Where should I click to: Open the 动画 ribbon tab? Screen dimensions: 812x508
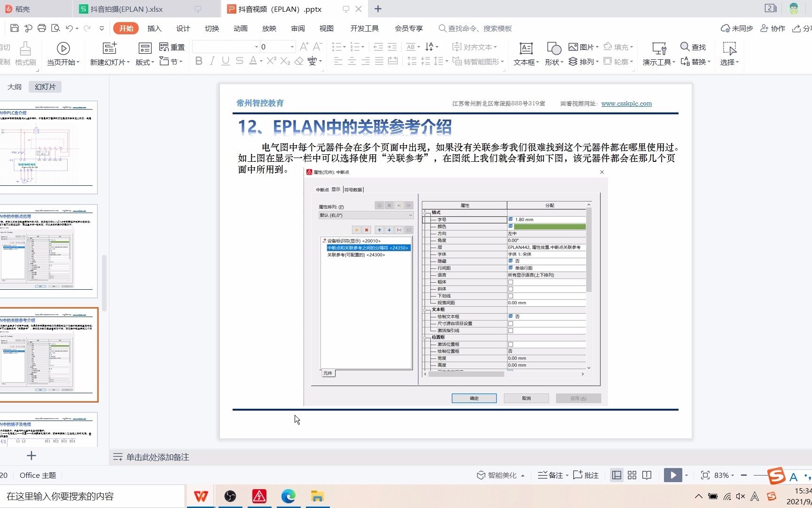240,28
